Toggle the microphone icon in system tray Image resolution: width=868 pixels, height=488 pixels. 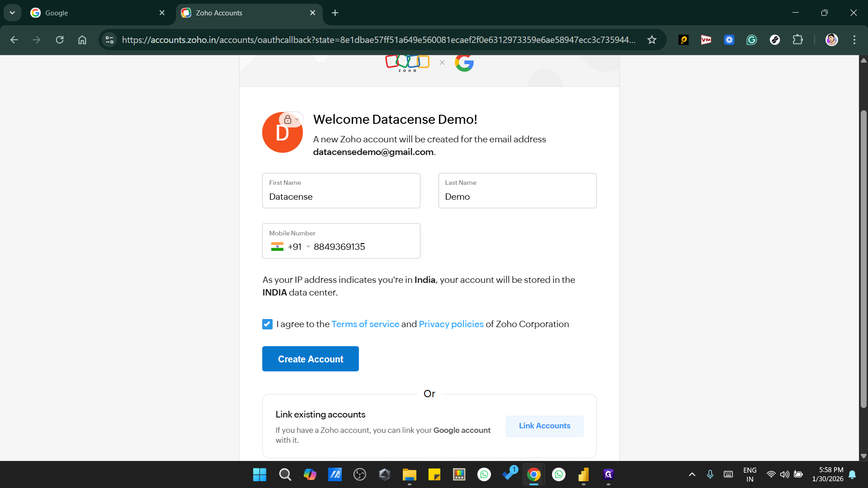(x=710, y=474)
